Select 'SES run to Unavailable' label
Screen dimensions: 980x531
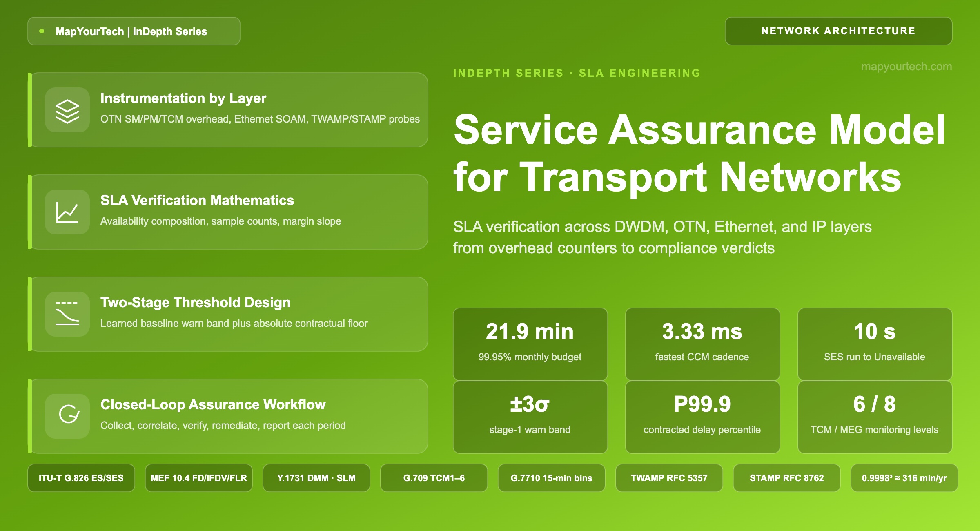click(x=875, y=357)
